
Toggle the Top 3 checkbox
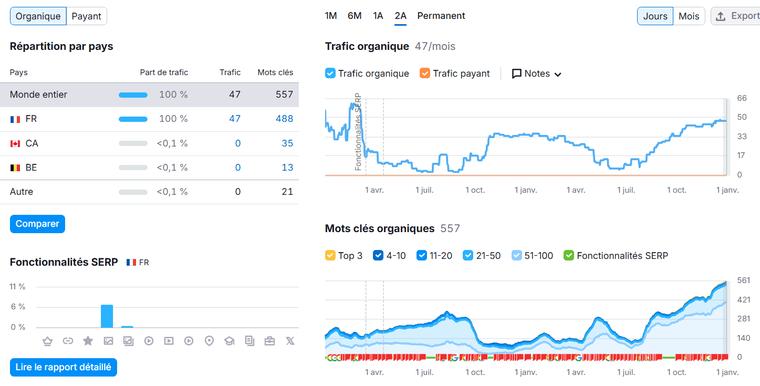coord(330,256)
